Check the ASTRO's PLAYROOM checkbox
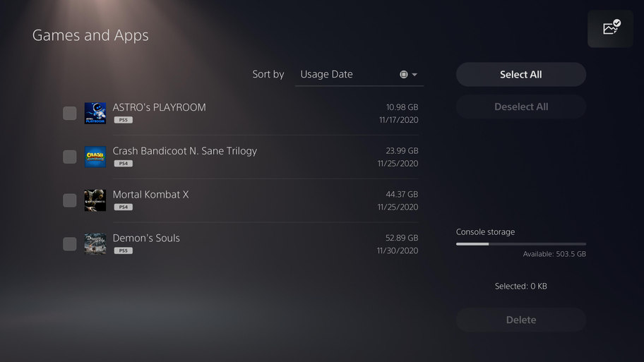The width and height of the screenshot is (644, 362). (x=70, y=114)
